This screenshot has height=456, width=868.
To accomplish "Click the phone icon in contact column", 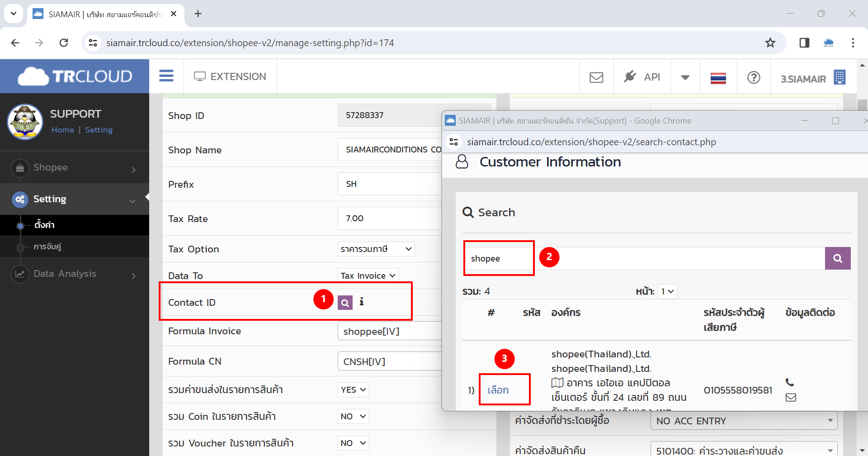I will tap(790, 382).
